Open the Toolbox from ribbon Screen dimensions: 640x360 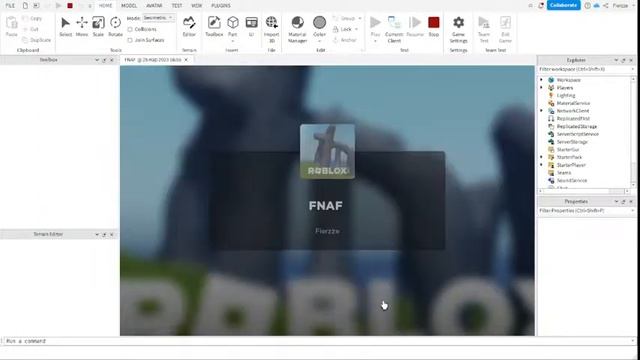[214, 27]
